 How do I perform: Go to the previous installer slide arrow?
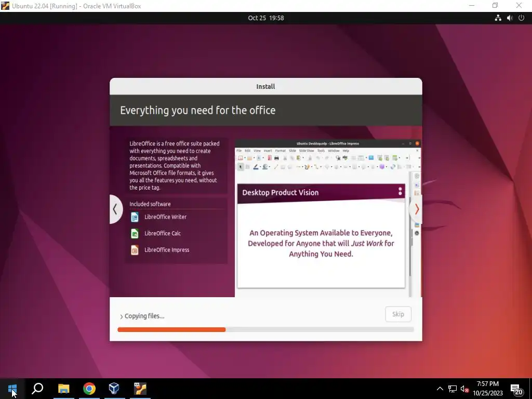tap(115, 209)
